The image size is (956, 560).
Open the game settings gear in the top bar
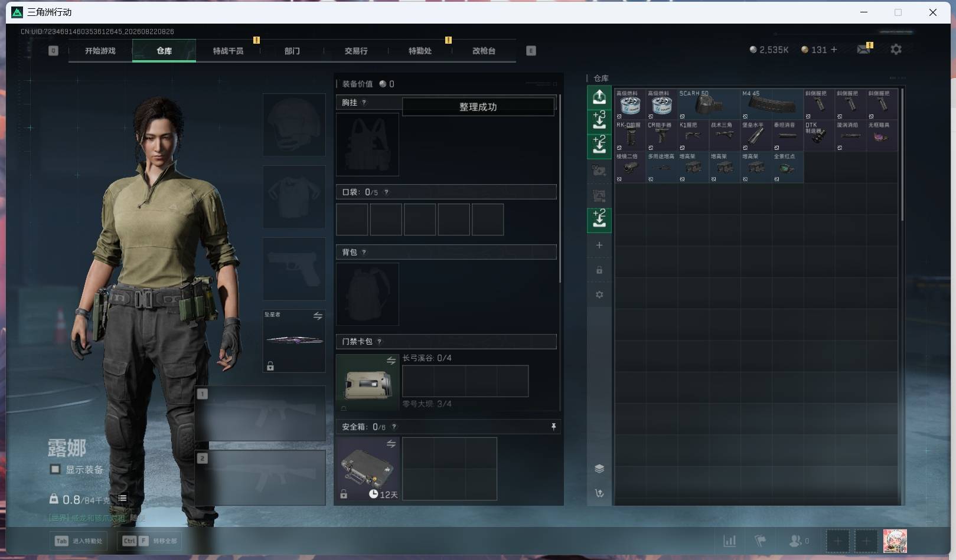pyautogui.click(x=896, y=50)
